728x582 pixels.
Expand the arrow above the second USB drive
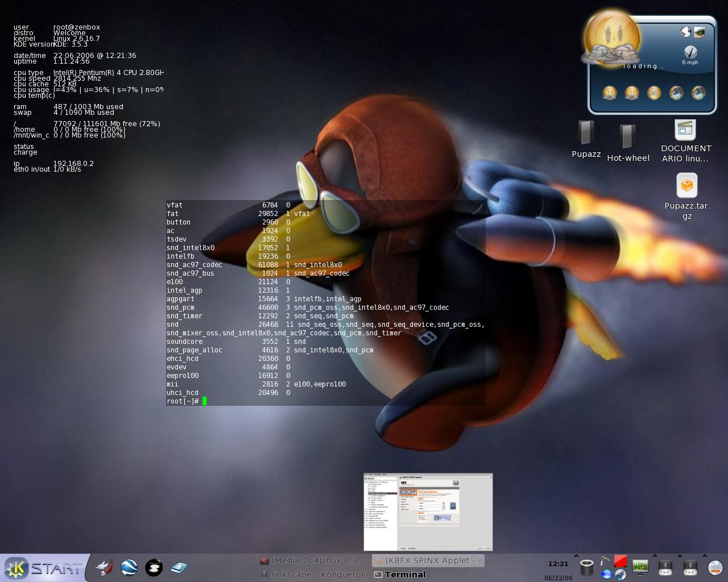tap(679, 556)
